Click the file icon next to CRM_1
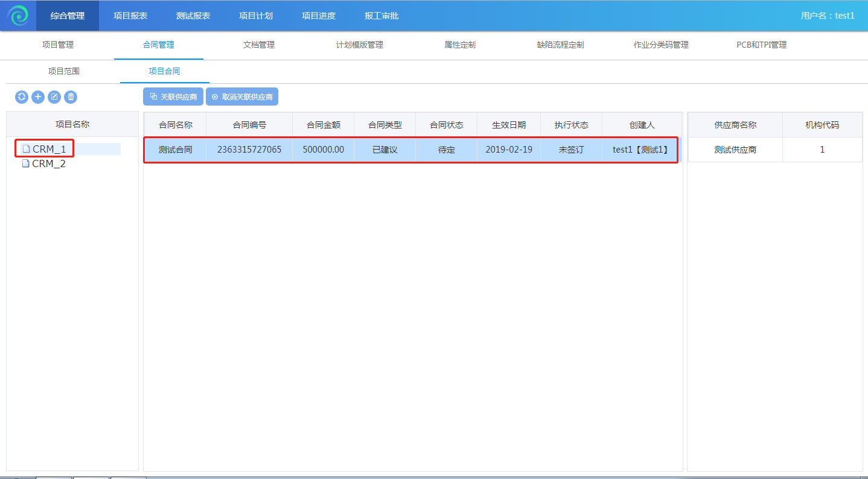The height and width of the screenshot is (479, 868). point(26,149)
